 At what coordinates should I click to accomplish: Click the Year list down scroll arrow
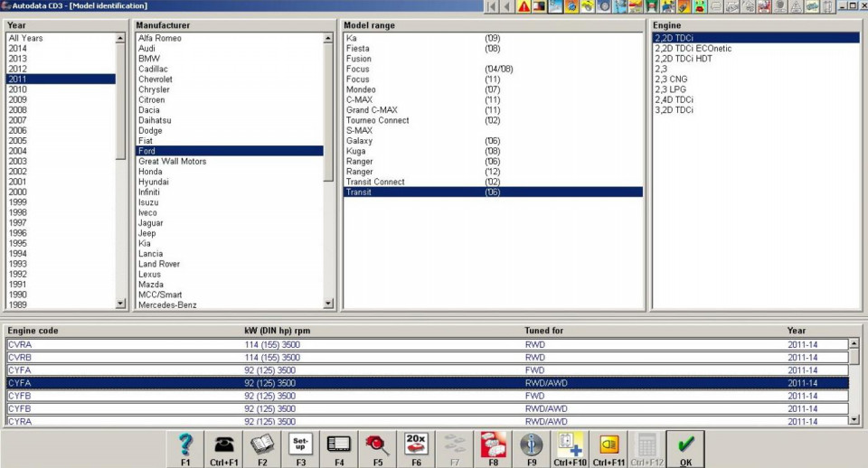(x=120, y=304)
